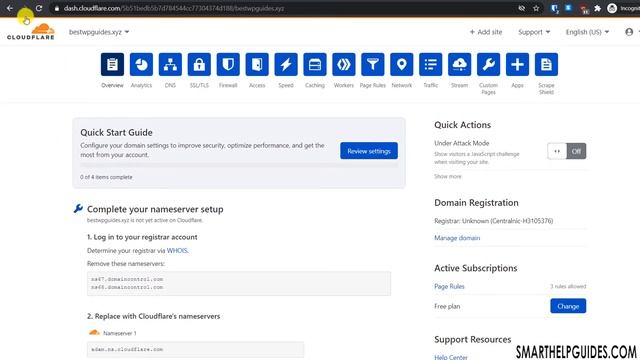
Task: Open the English (US) language dropdown
Action: pyautogui.click(x=587, y=32)
